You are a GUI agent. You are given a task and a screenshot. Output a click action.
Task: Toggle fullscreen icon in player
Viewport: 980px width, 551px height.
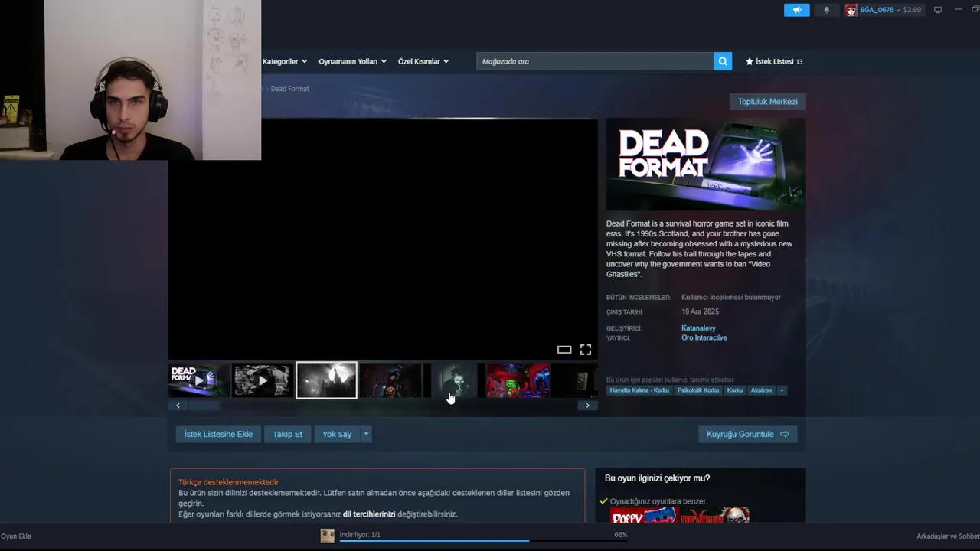click(586, 350)
